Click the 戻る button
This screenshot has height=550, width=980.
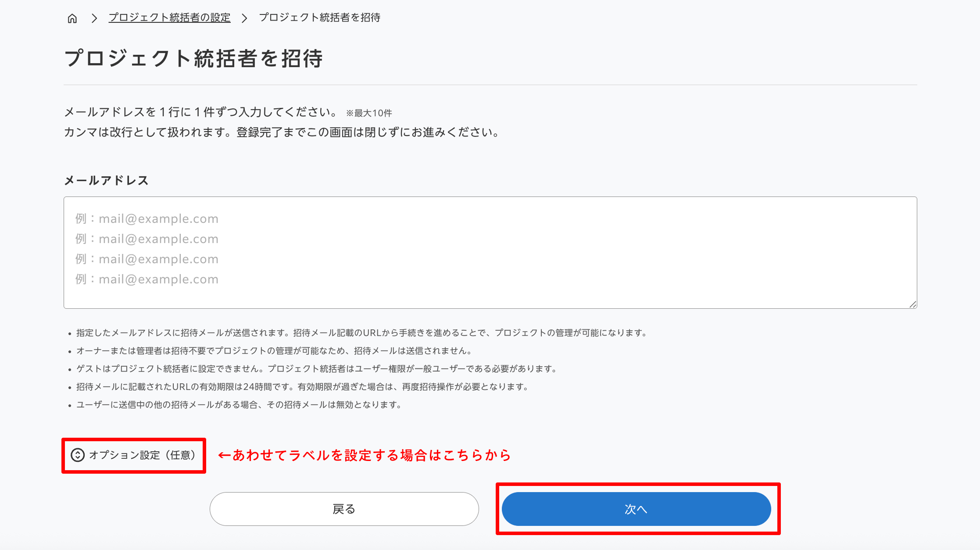(x=344, y=509)
